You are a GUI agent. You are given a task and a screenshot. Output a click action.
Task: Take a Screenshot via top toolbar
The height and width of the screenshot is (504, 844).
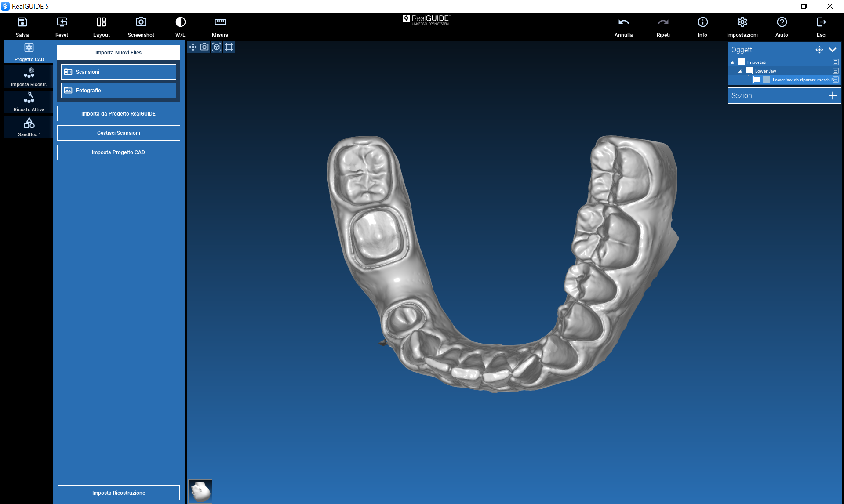pos(141,22)
